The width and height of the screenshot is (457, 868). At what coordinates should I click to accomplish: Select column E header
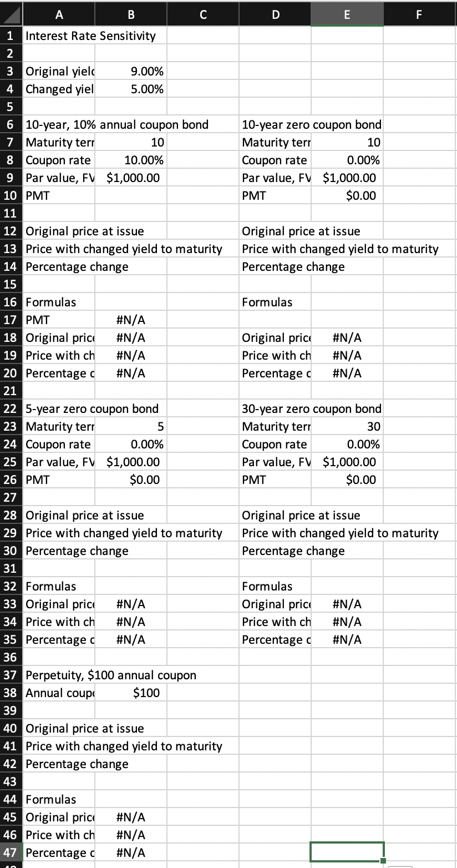347,14
